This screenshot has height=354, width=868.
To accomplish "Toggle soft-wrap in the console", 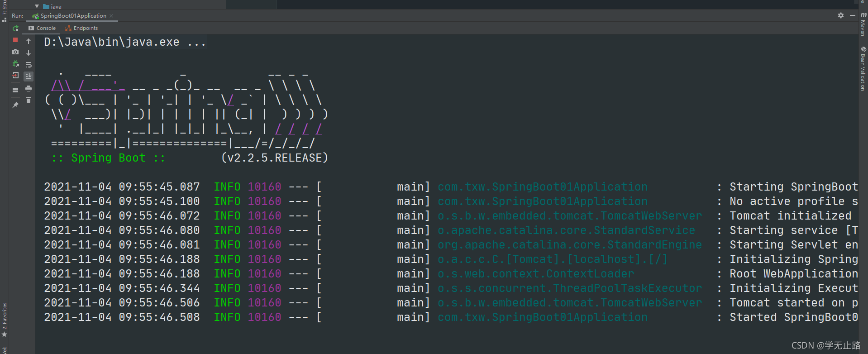I will [x=29, y=65].
